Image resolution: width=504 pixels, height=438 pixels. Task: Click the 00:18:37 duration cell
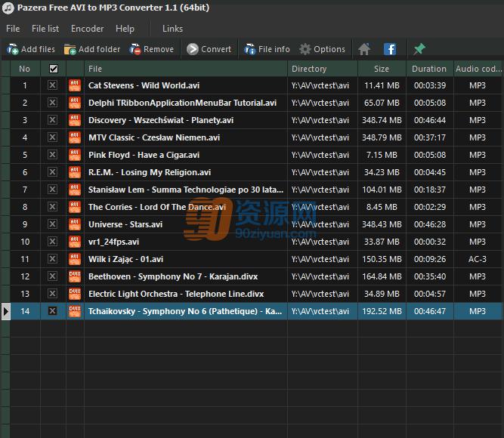[x=430, y=190]
